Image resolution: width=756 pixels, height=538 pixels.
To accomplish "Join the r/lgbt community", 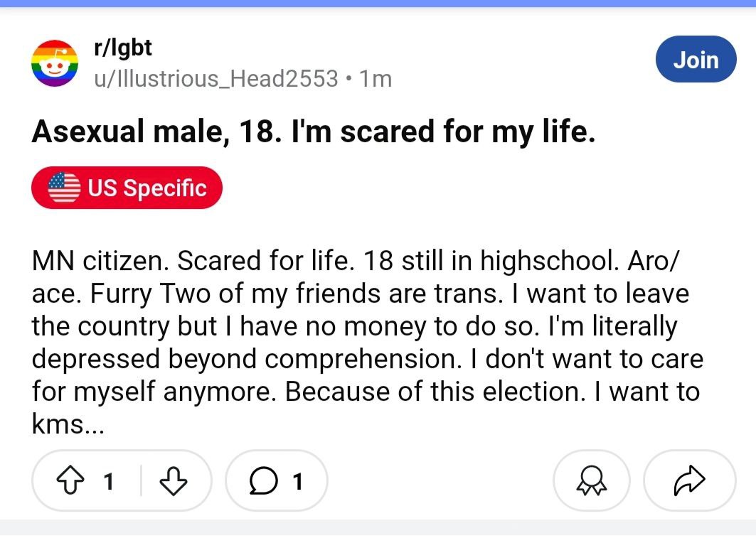I will 696,59.
